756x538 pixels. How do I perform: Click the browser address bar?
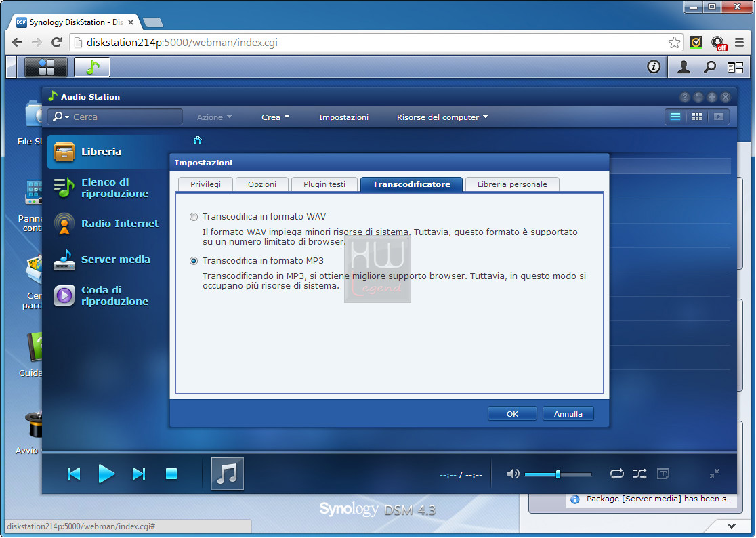pyautogui.click(x=376, y=43)
